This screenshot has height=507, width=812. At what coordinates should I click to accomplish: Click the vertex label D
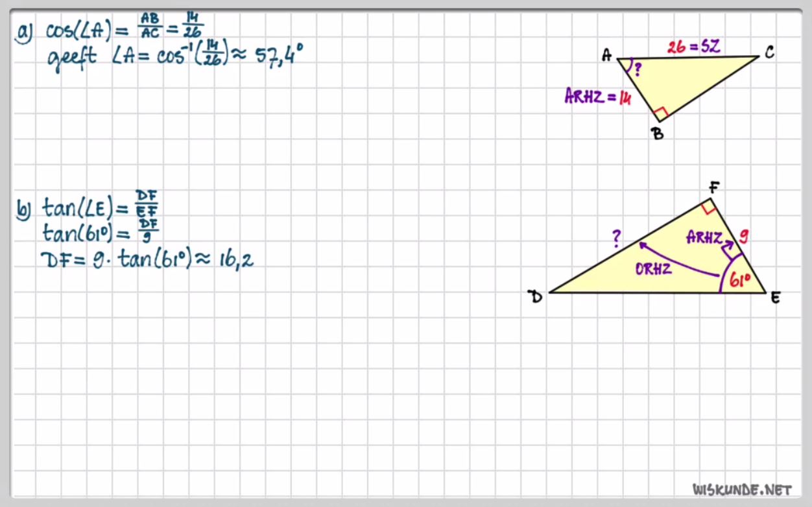(536, 296)
